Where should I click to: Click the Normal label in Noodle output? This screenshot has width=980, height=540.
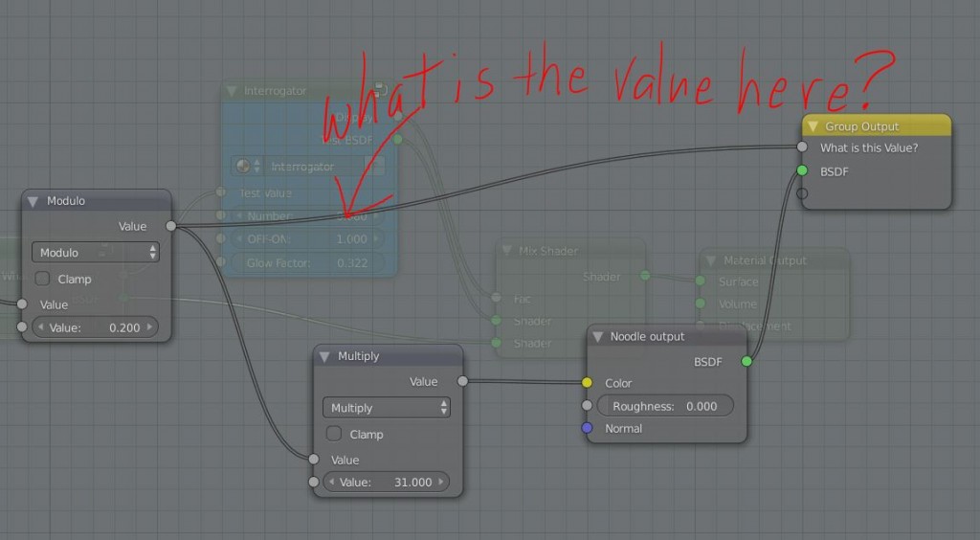click(623, 429)
